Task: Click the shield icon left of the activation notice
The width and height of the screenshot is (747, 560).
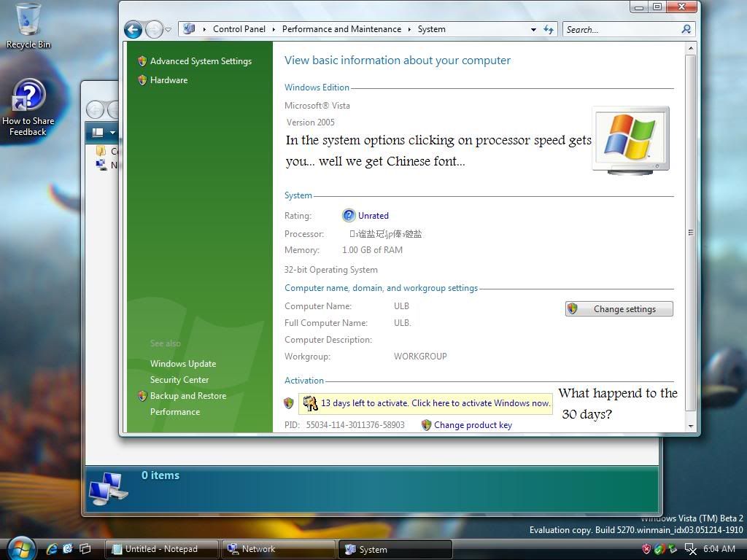Action: coord(288,403)
